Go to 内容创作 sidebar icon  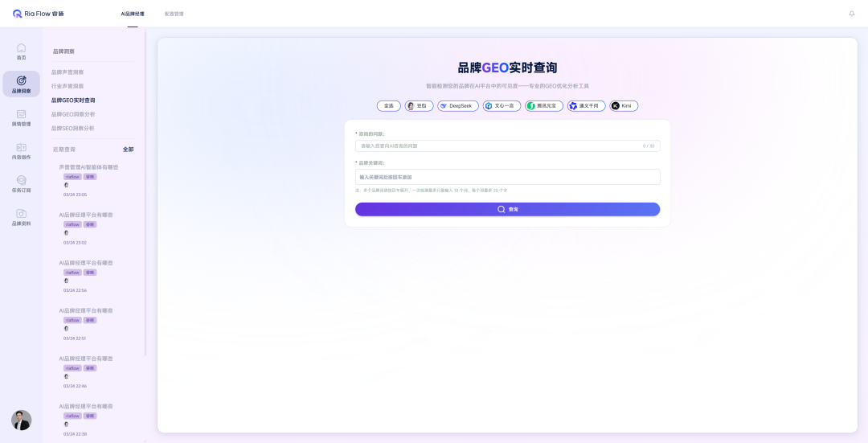point(21,151)
